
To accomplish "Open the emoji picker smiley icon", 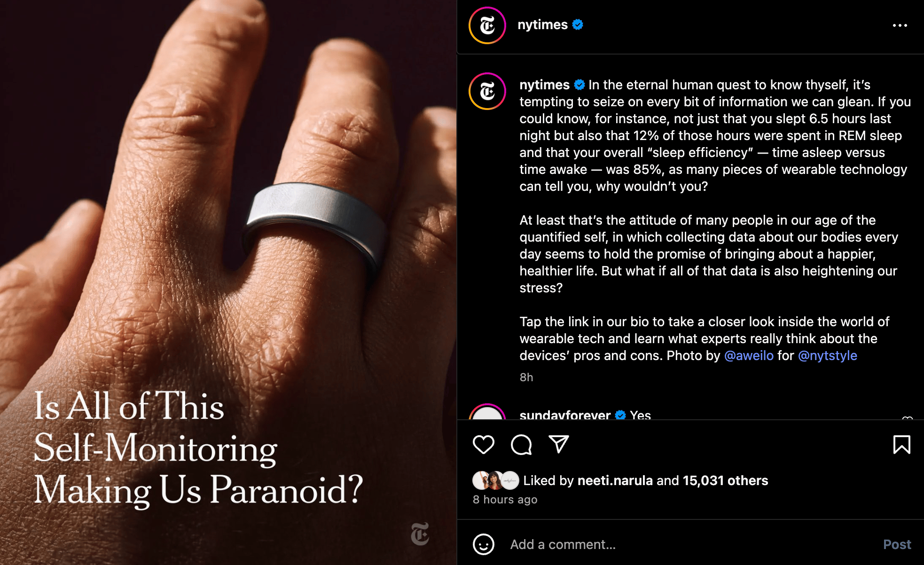I will [x=483, y=544].
